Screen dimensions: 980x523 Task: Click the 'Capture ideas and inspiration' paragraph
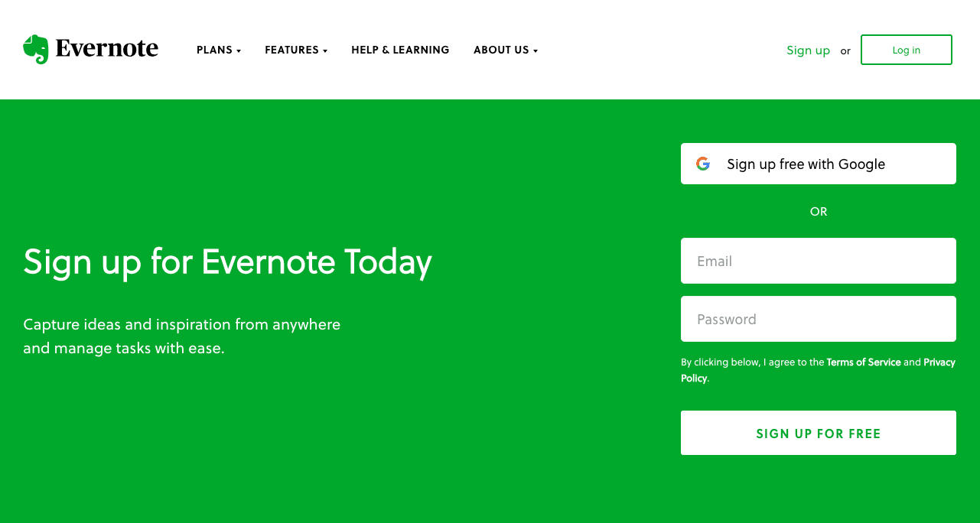[182, 336]
